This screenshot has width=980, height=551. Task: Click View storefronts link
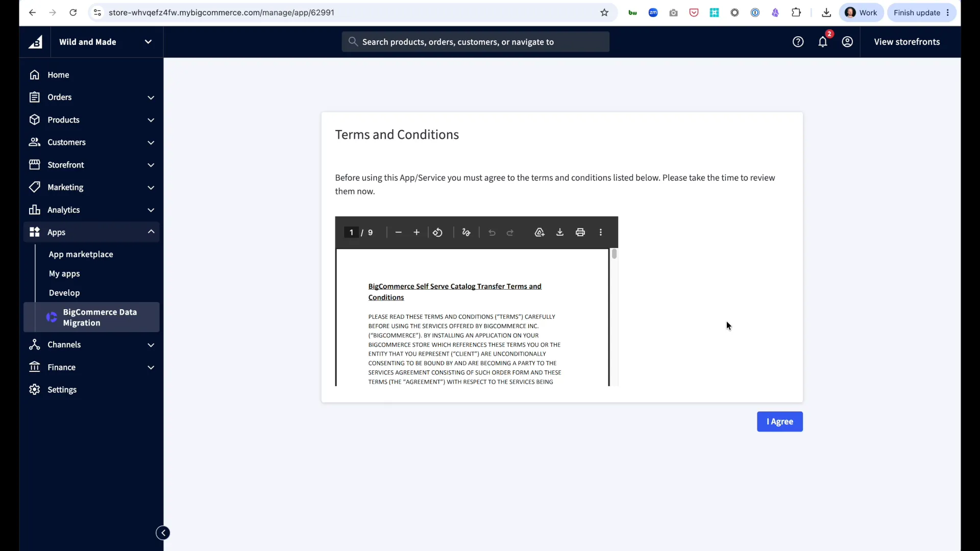(906, 42)
